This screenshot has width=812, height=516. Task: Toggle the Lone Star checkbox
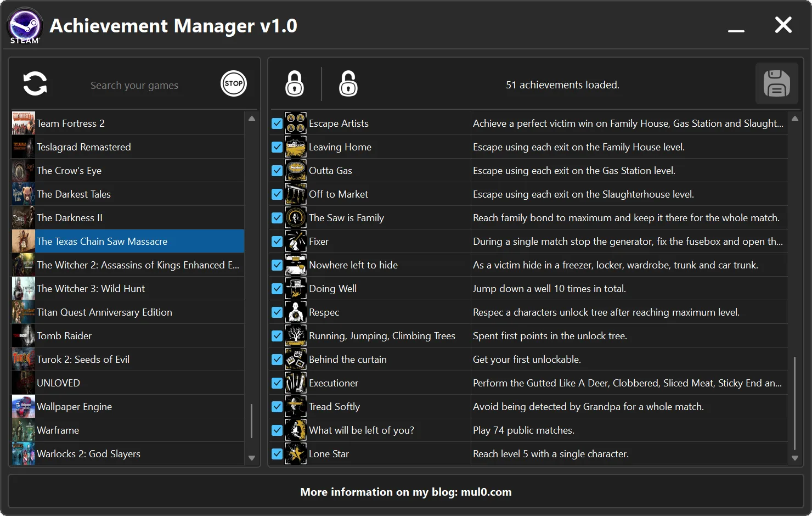click(x=277, y=454)
